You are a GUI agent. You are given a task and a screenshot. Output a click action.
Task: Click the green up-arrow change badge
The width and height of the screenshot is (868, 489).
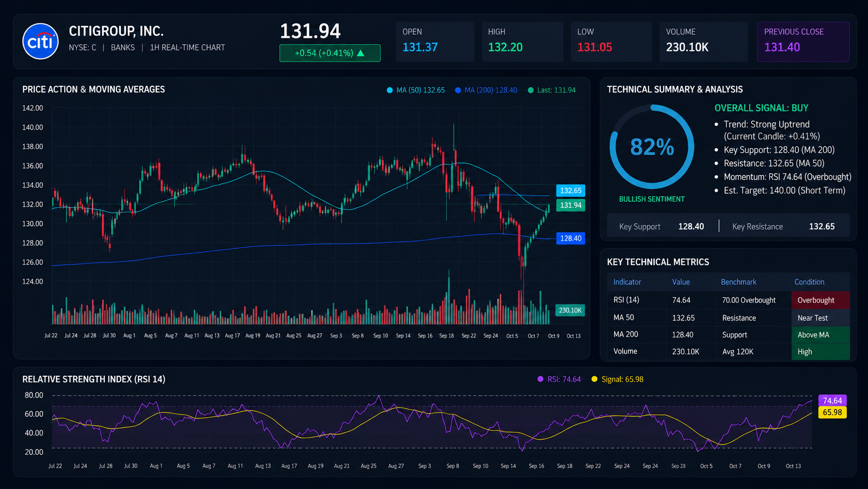tap(330, 53)
